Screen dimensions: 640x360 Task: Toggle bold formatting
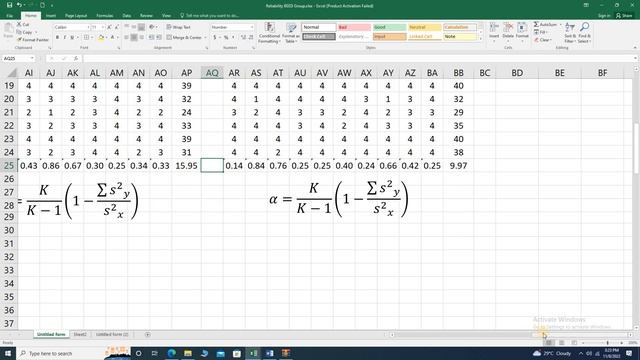[x=57, y=38]
